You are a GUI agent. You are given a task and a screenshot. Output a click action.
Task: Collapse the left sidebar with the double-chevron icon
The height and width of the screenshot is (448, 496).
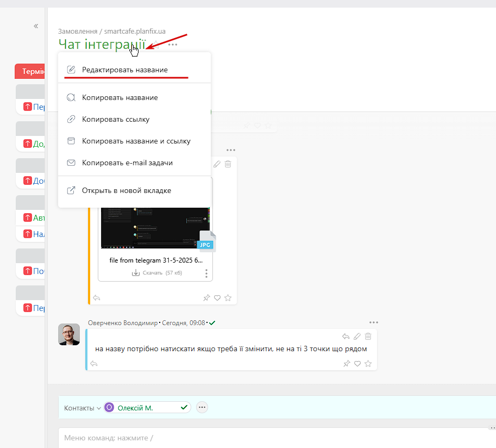(x=36, y=26)
